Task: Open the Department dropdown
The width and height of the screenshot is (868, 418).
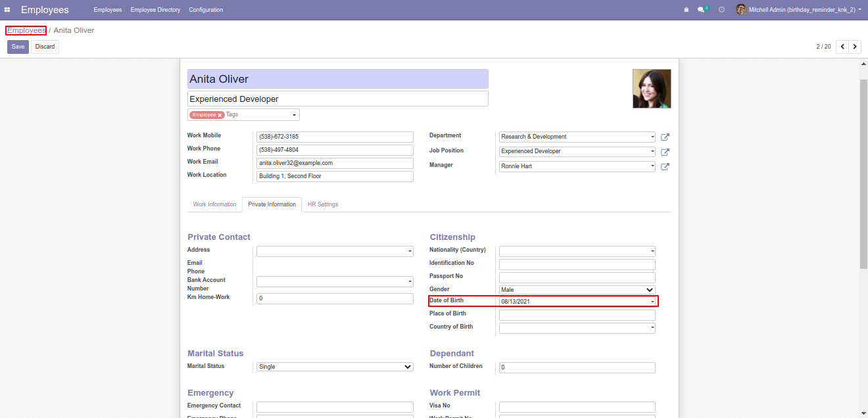Action: click(577, 137)
